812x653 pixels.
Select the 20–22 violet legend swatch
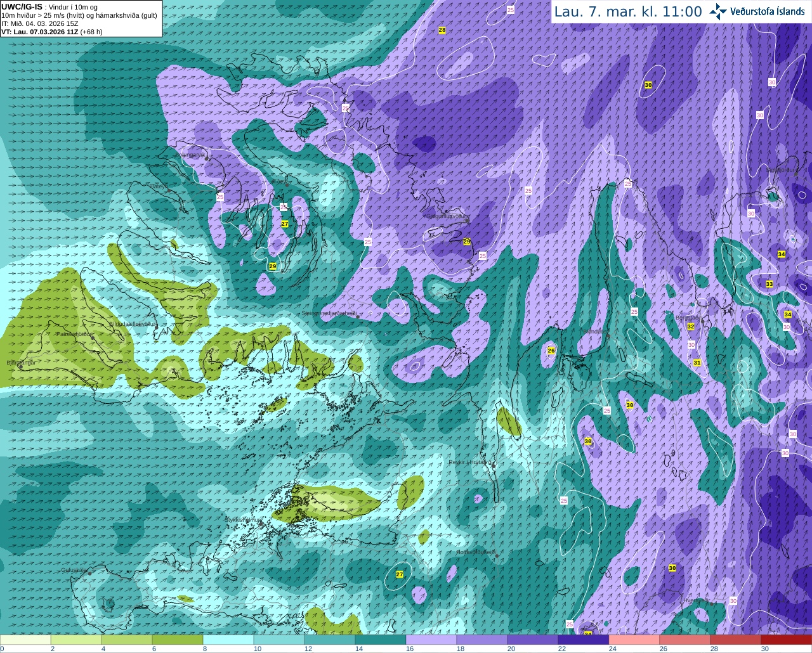(533, 640)
